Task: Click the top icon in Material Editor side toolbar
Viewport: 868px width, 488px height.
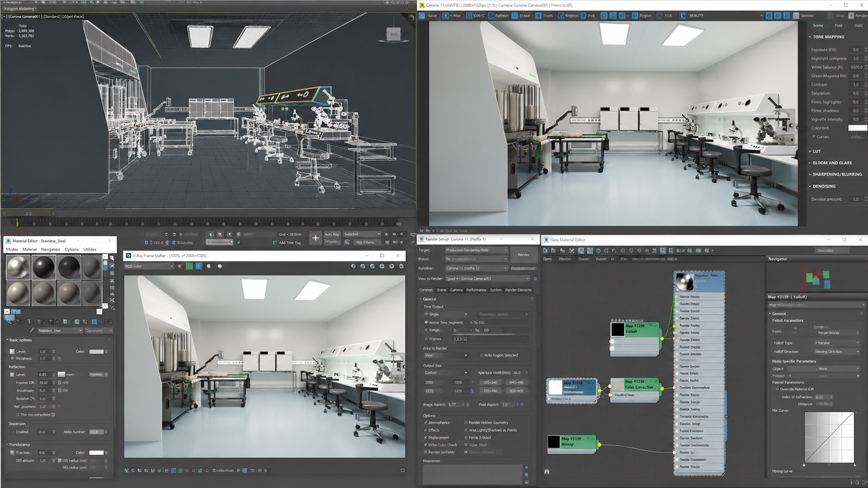Action: [112, 258]
